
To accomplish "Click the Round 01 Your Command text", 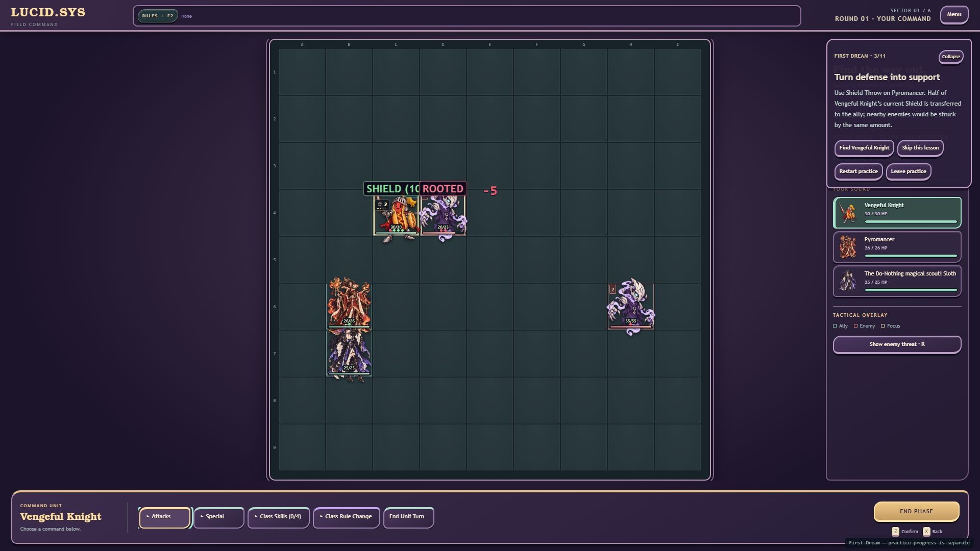I will tap(883, 19).
